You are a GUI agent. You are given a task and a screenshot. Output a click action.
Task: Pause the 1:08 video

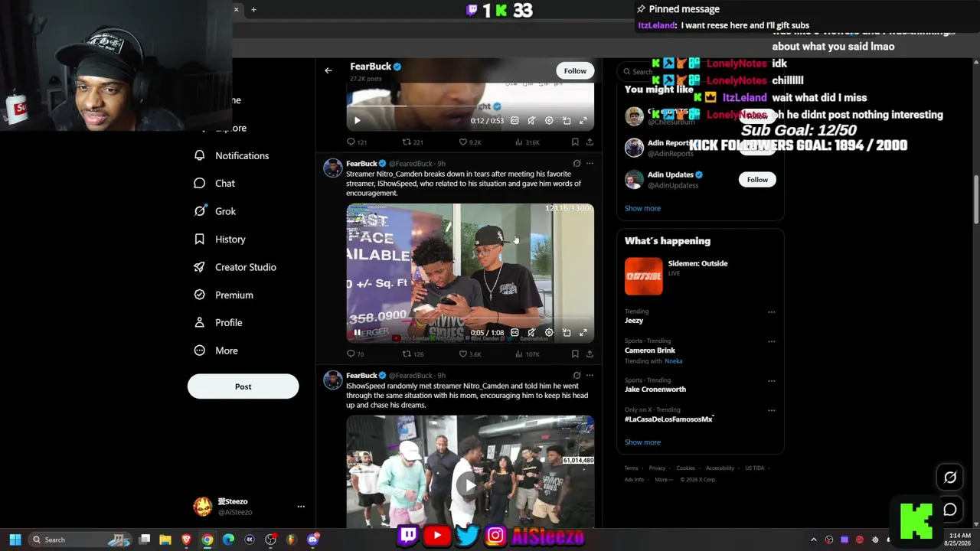[357, 333]
